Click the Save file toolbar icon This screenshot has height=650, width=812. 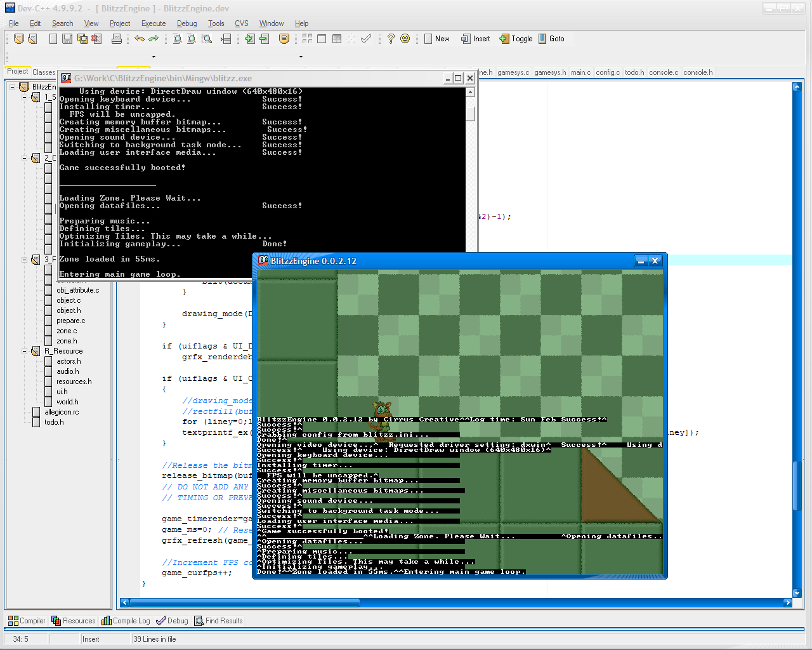point(67,39)
